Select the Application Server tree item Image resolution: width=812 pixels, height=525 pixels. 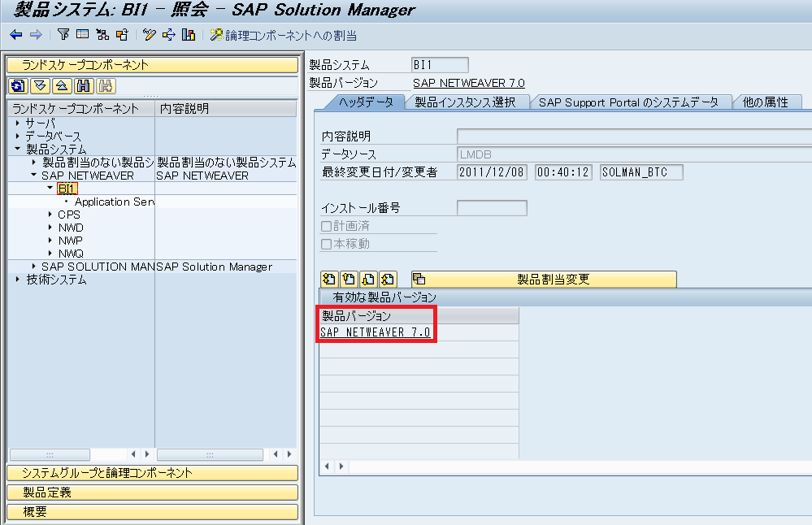pos(114,202)
